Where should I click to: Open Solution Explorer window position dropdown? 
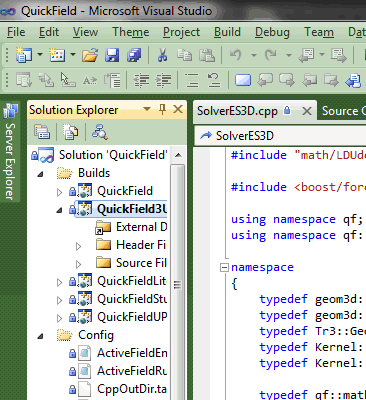pos(146,109)
